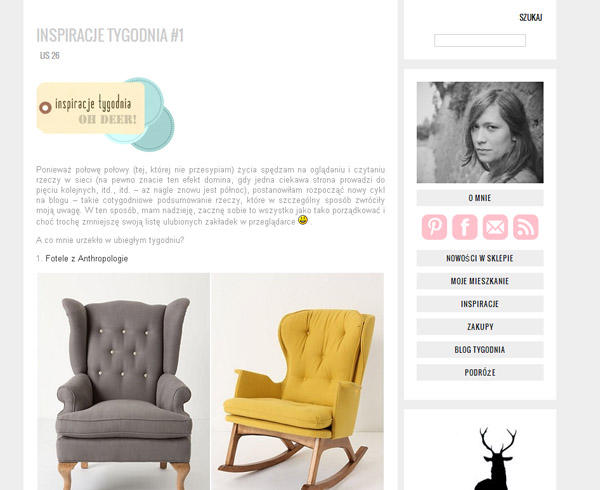Click the black-and-white author portrait

(480, 132)
